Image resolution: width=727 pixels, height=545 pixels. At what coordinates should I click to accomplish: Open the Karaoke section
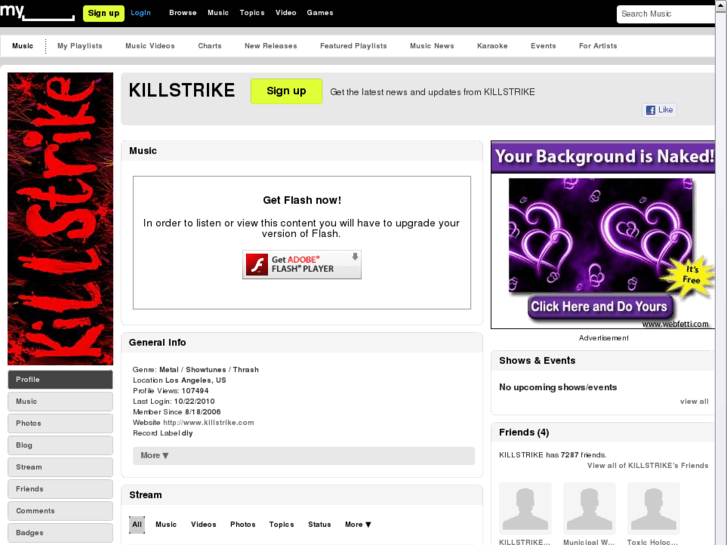click(492, 46)
